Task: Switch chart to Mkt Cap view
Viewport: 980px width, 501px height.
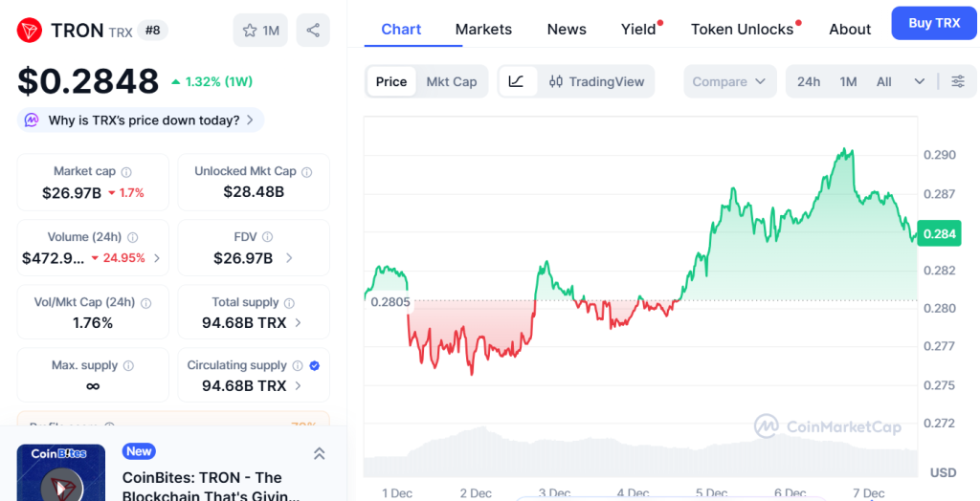Action: click(x=451, y=81)
